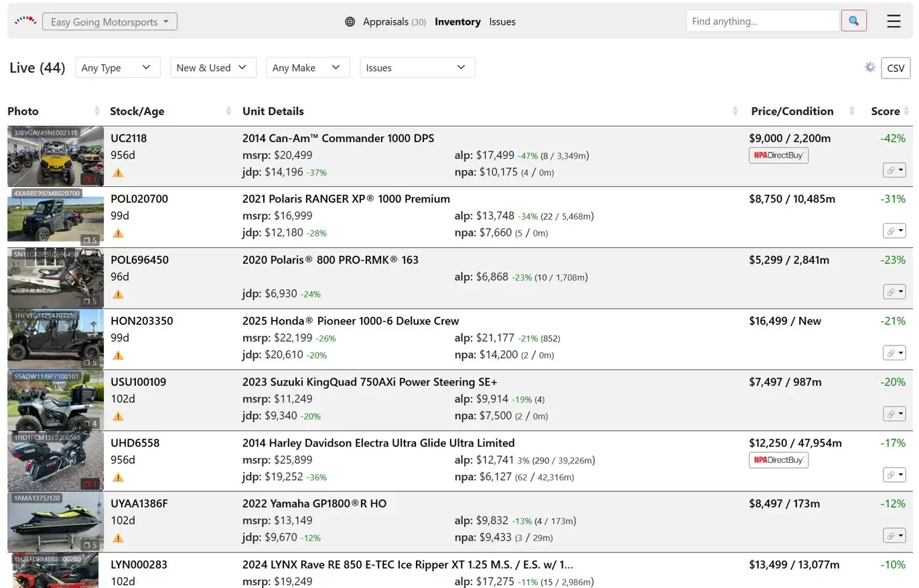Click the warning icon for UC2118

pos(118,172)
